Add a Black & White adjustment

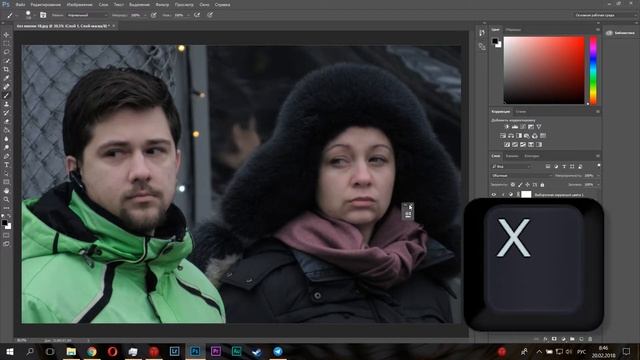point(519,136)
